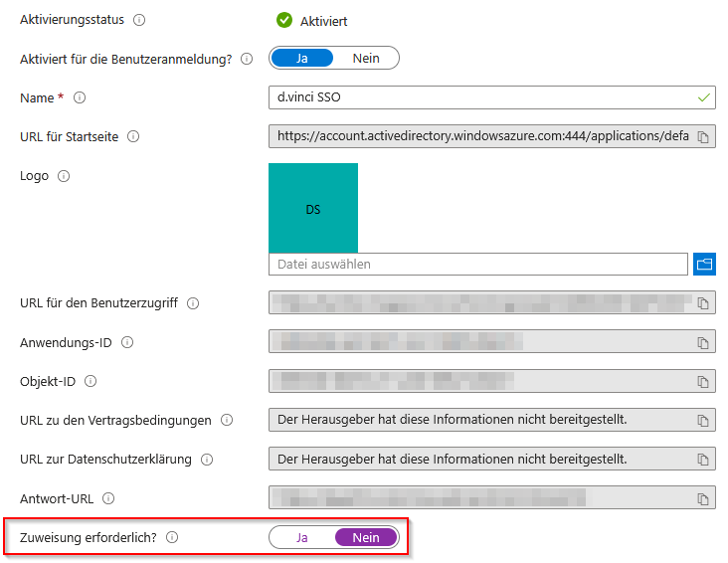
Task: Click the Datenschutzerklärung field text
Action: pyautogui.click(x=453, y=459)
